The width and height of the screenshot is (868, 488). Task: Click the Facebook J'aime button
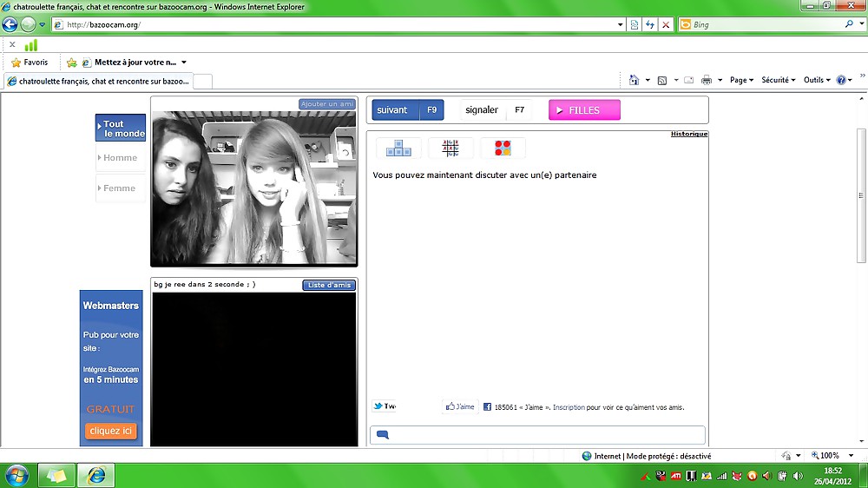click(x=460, y=406)
